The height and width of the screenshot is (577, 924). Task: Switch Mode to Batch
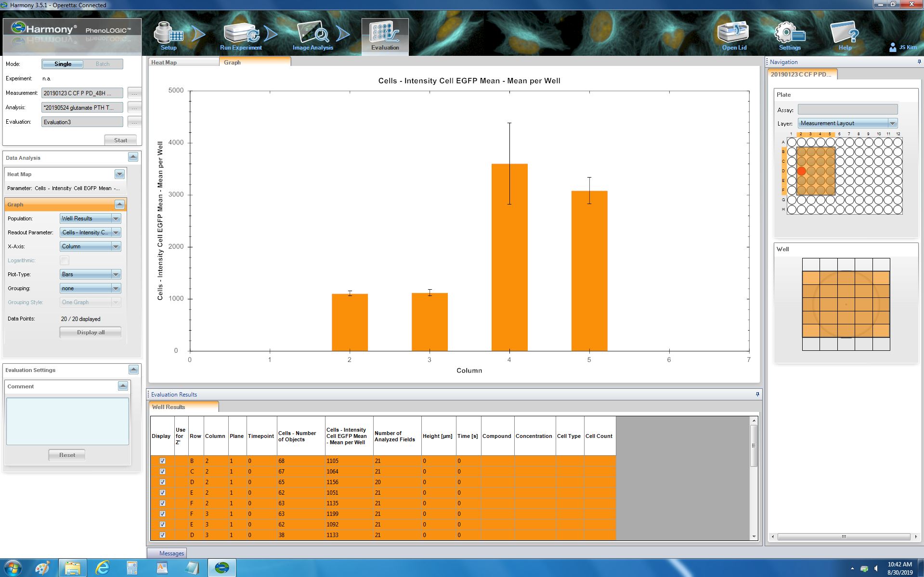[103, 64]
